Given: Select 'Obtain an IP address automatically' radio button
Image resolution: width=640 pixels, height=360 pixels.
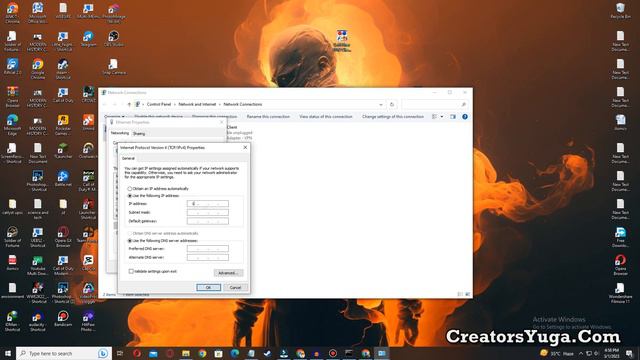Looking at the screenshot, I should pyautogui.click(x=130, y=189).
